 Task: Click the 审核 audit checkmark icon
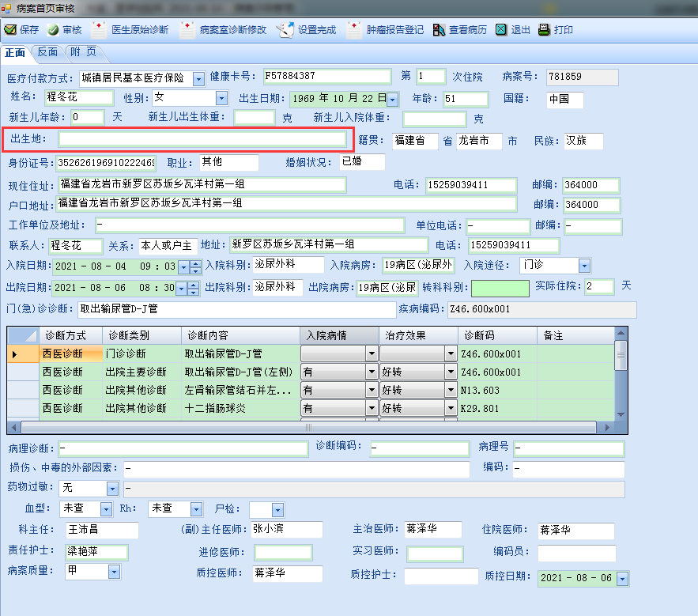pos(53,30)
